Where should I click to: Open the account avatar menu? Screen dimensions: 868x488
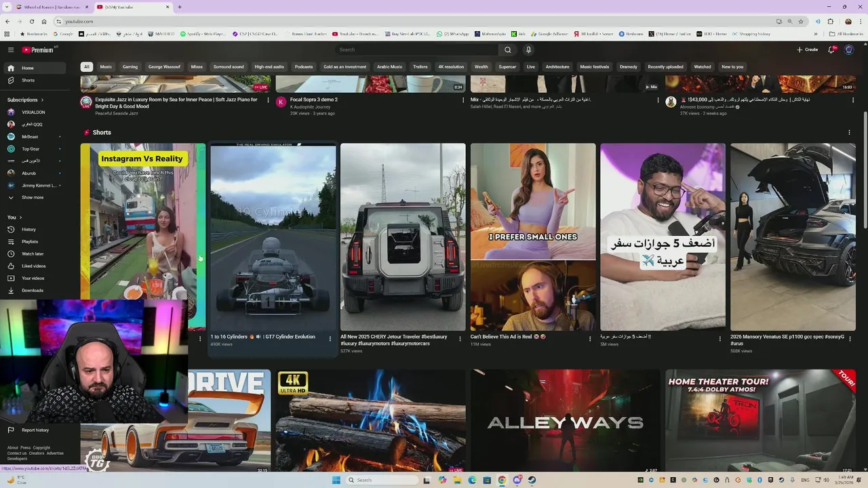pyautogui.click(x=849, y=49)
